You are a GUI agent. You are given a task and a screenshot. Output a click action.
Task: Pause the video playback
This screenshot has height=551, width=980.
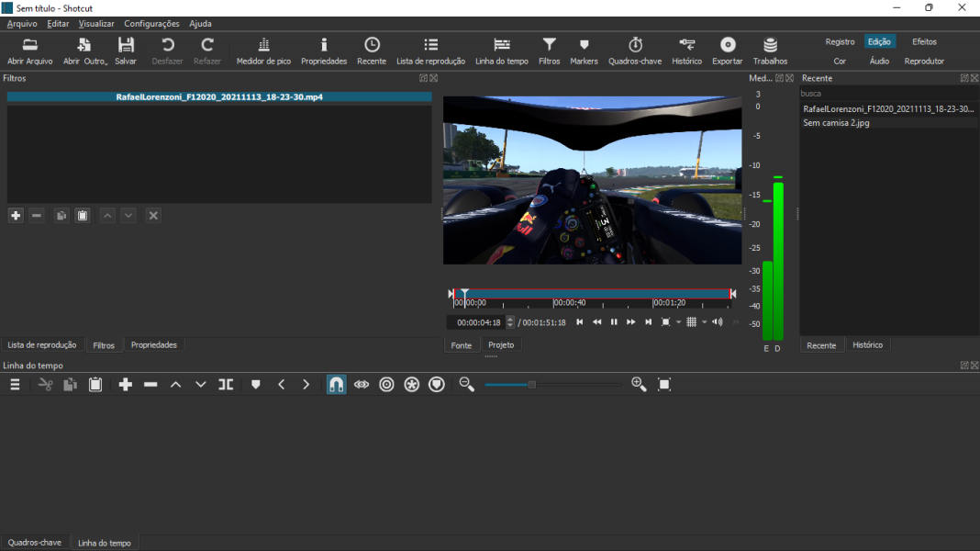tap(614, 322)
